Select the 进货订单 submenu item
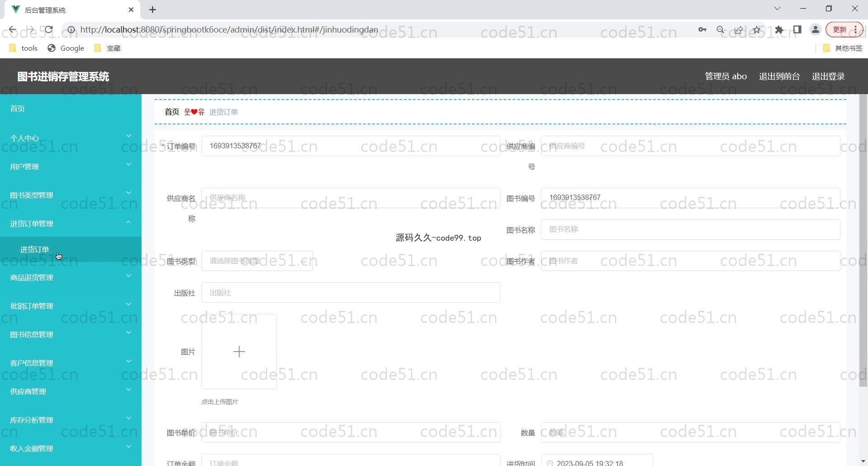 71,249
